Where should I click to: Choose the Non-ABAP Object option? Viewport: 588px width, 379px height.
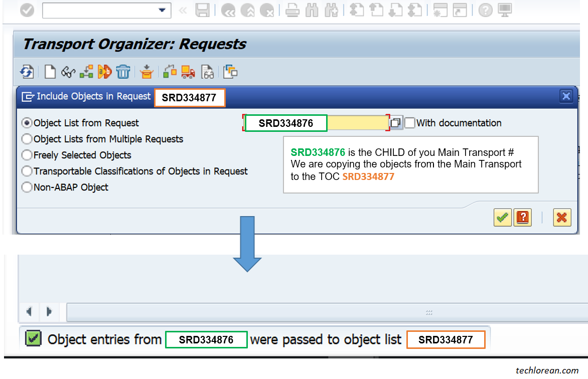(x=27, y=187)
